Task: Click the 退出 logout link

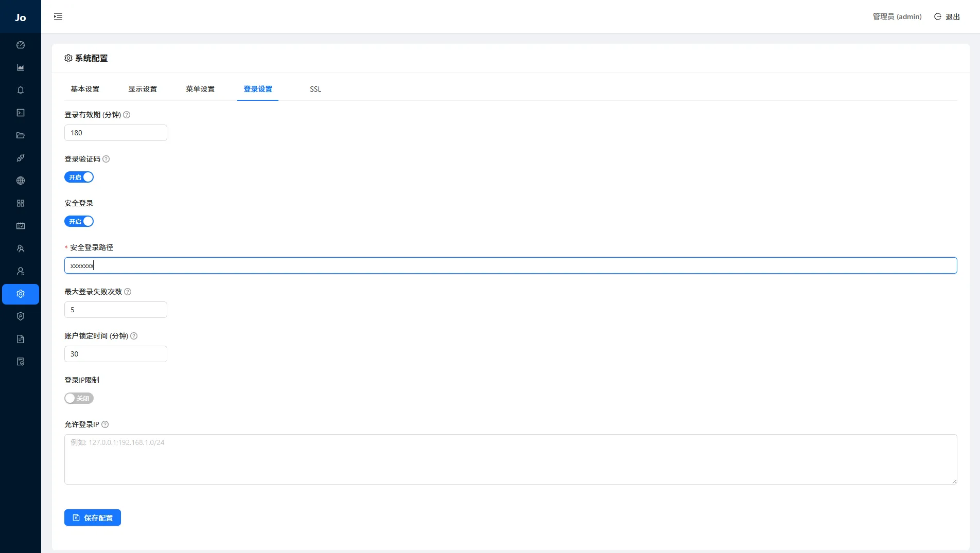Action: point(947,17)
